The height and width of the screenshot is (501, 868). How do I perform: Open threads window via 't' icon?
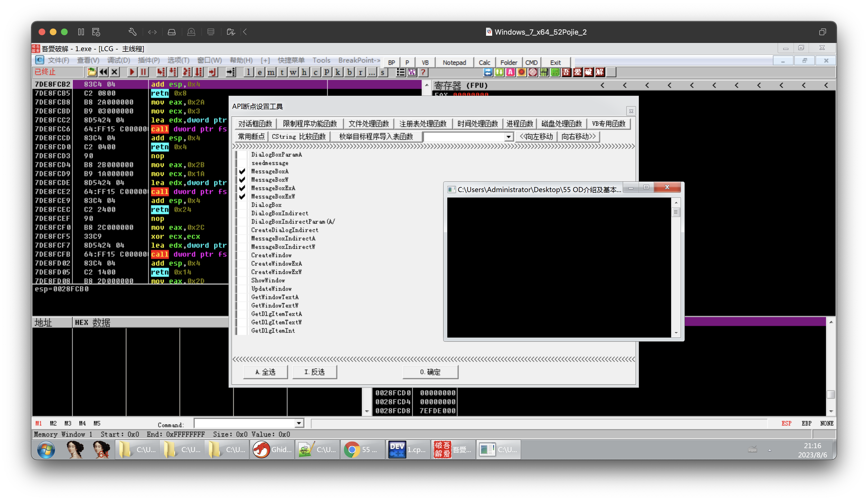click(x=282, y=72)
